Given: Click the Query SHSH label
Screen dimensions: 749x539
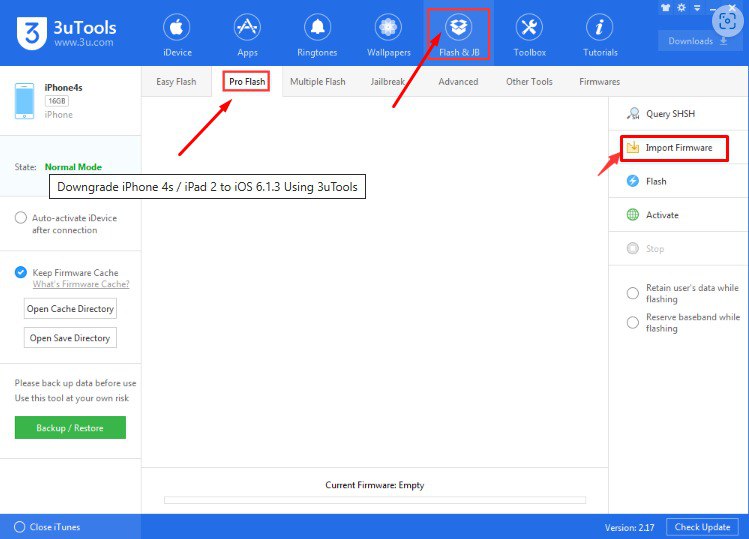Looking at the screenshot, I should click(670, 114).
